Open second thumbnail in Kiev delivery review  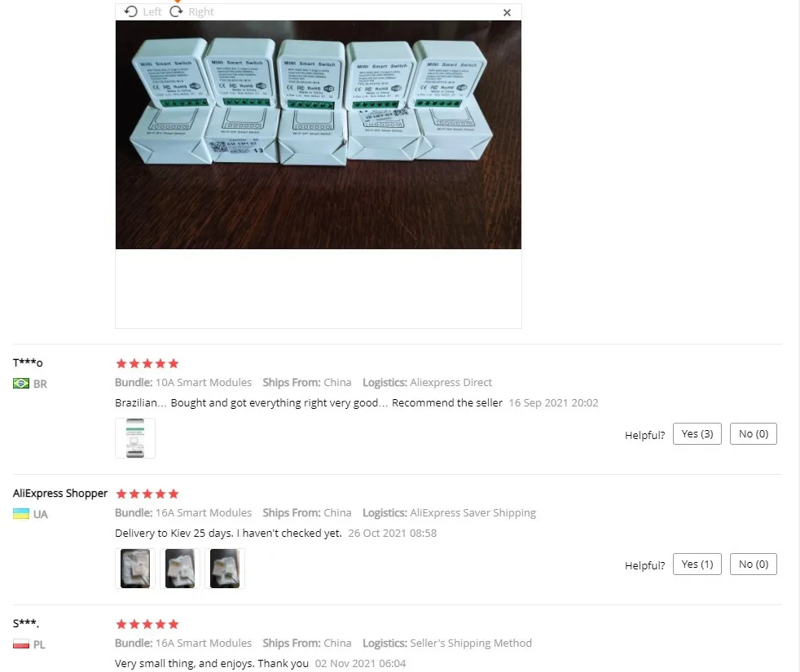click(x=180, y=569)
